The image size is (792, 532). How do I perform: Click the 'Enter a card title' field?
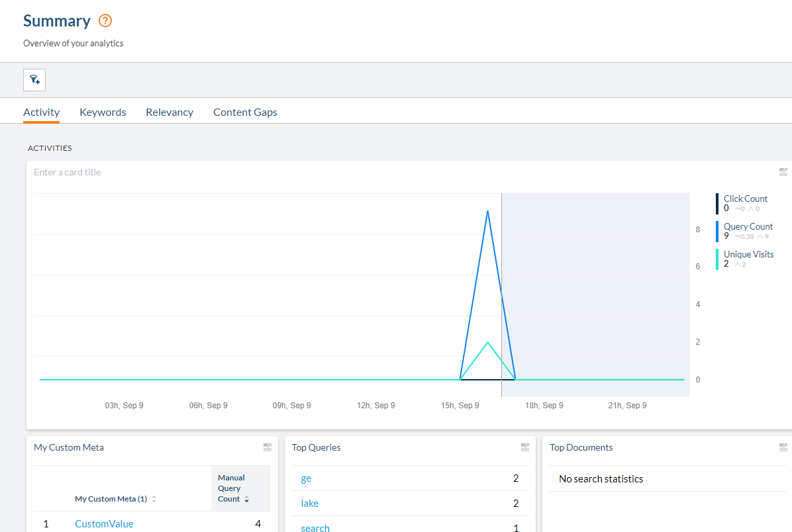[67, 172]
